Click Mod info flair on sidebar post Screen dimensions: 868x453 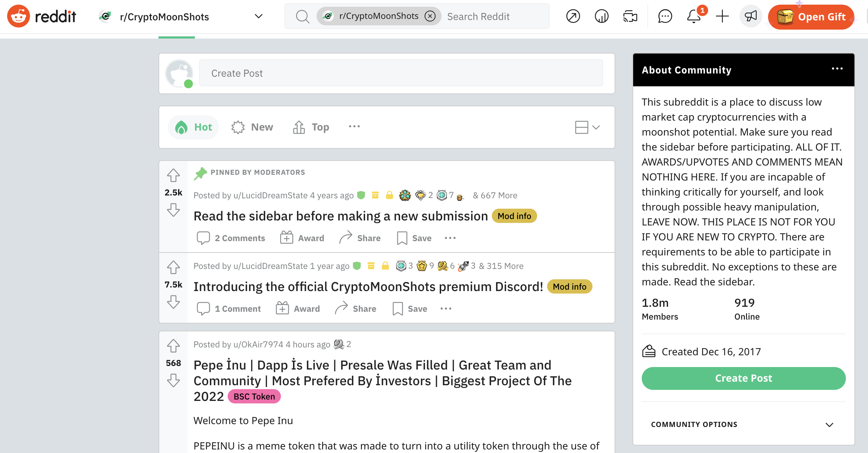coord(514,216)
